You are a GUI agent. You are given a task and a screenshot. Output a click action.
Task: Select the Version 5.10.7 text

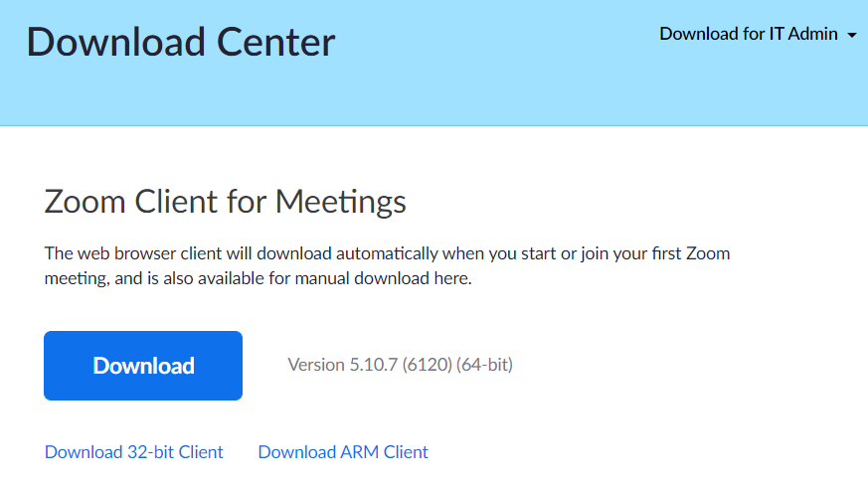343,365
